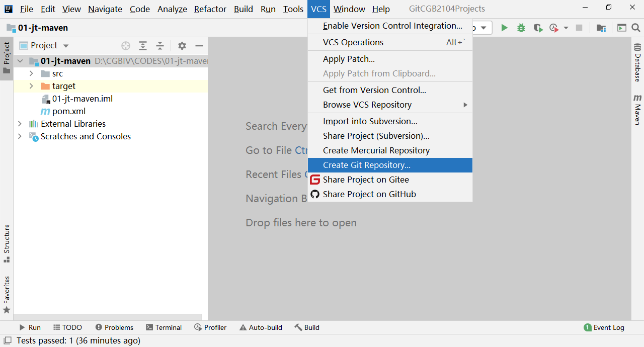Open Project Structure folder icon in toolbar
This screenshot has height=347, width=644.
pyautogui.click(x=601, y=28)
